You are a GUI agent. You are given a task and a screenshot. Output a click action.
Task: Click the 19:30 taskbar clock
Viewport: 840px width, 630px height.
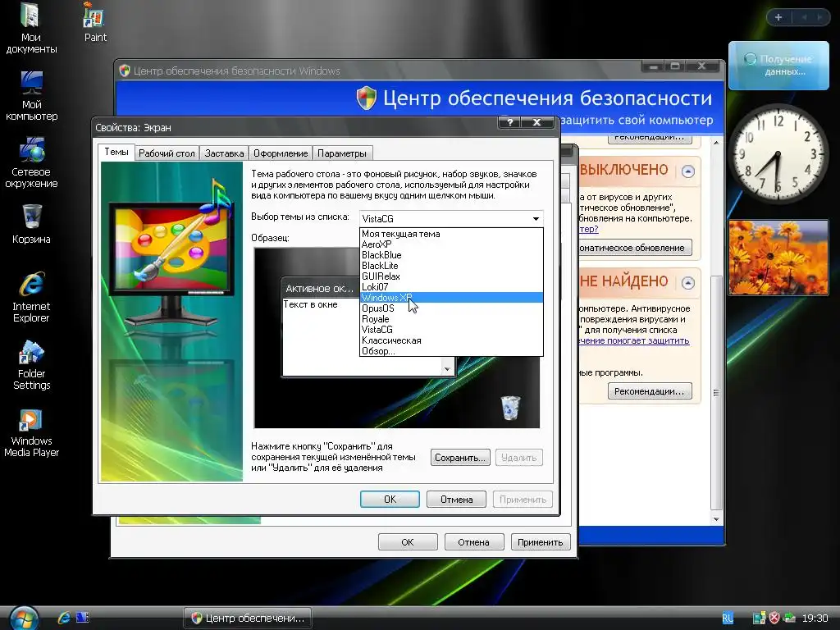pyautogui.click(x=815, y=619)
